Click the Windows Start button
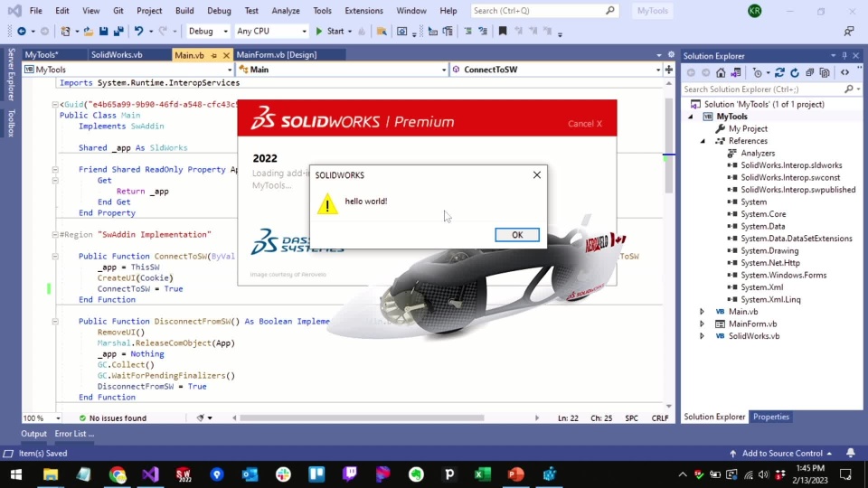Screen dimensions: 868x488 click(16, 474)
